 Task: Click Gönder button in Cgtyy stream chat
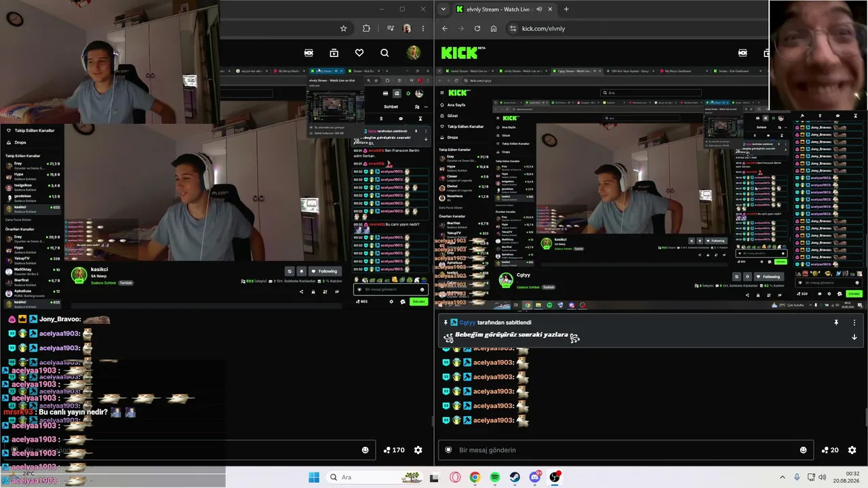[x=854, y=293]
